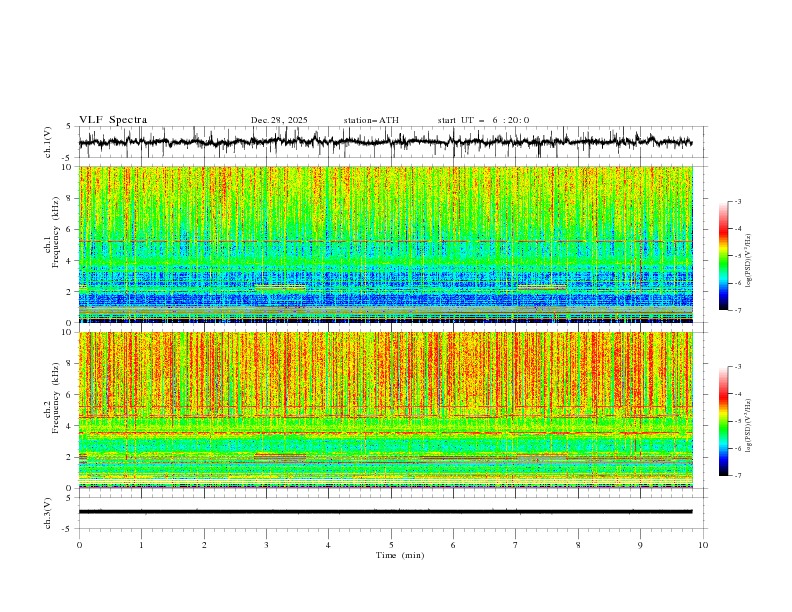Click the ch.1 color bar 'log(PSD)(V²/Hz)' label
Viewport: 792px width, 612px height.
click(749, 261)
